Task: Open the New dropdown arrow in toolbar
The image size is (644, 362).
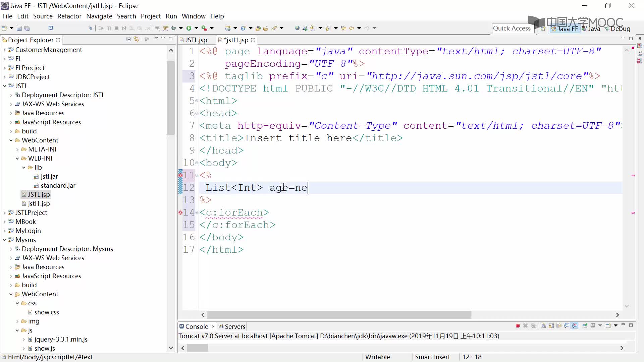Action: click(x=11, y=28)
